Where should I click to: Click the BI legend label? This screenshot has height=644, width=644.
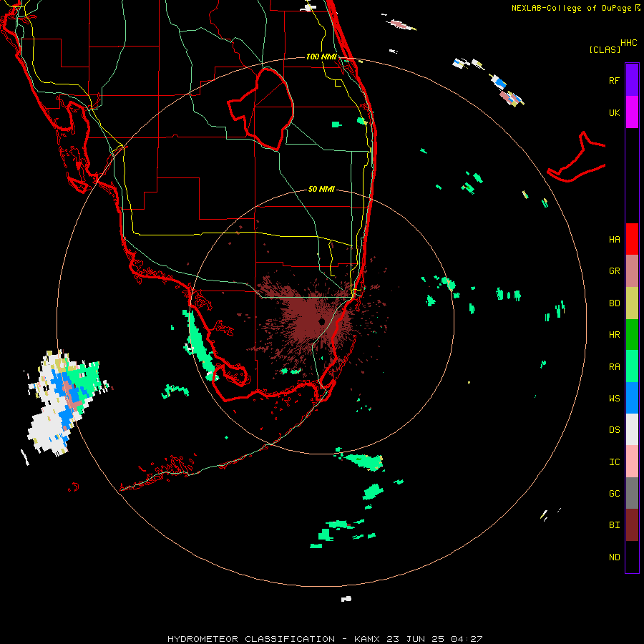(614, 525)
